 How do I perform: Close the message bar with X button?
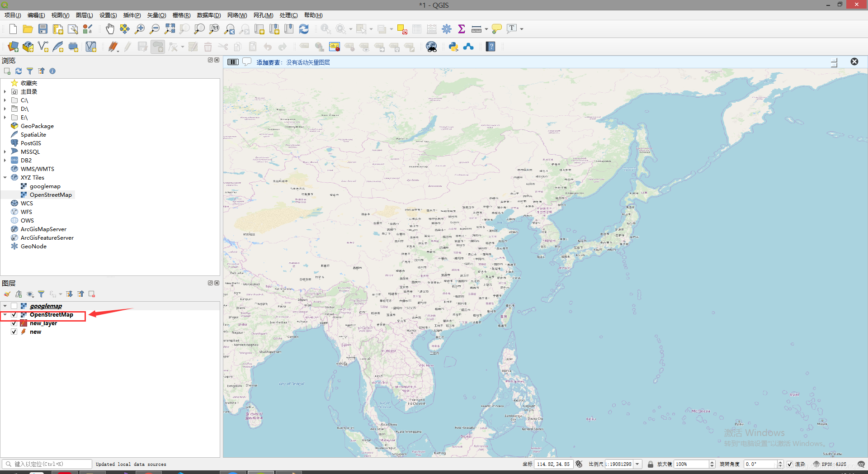(x=854, y=62)
